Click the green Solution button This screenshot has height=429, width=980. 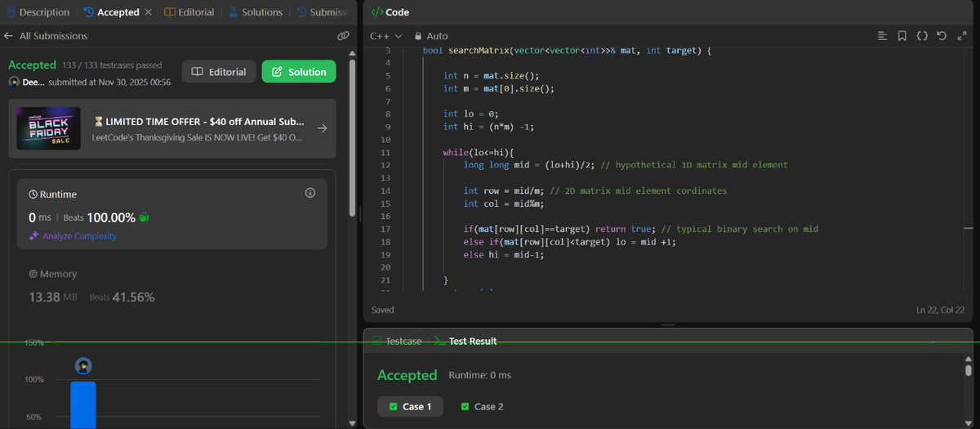tap(299, 72)
